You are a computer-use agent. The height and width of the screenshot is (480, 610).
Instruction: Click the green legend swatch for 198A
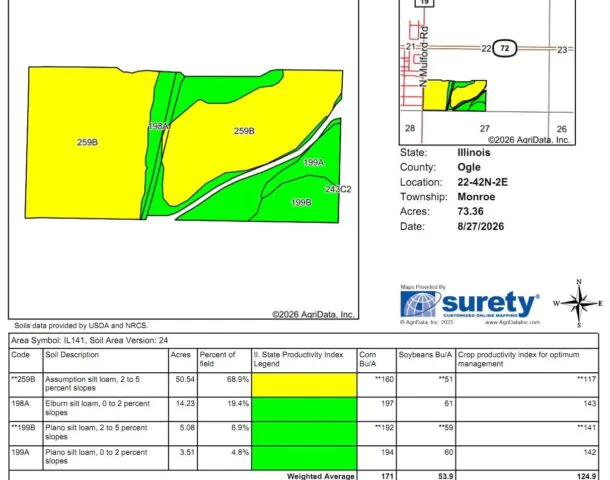tap(304, 409)
